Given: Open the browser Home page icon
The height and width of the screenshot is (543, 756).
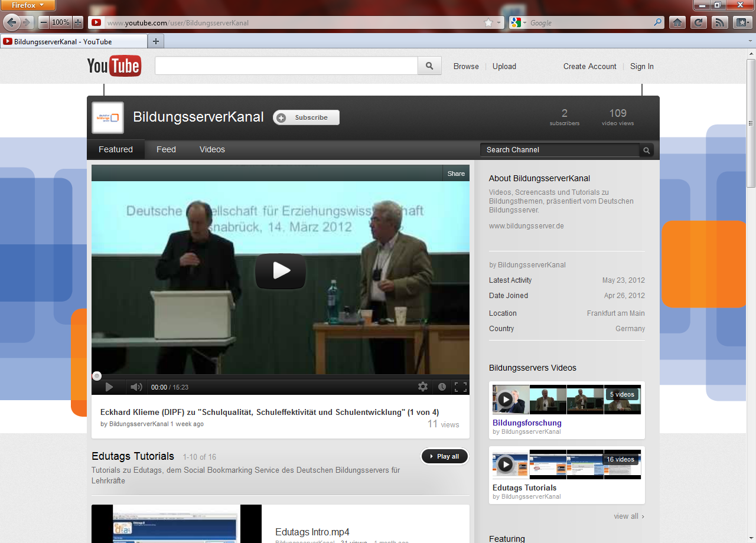Looking at the screenshot, I should [677, 22].
